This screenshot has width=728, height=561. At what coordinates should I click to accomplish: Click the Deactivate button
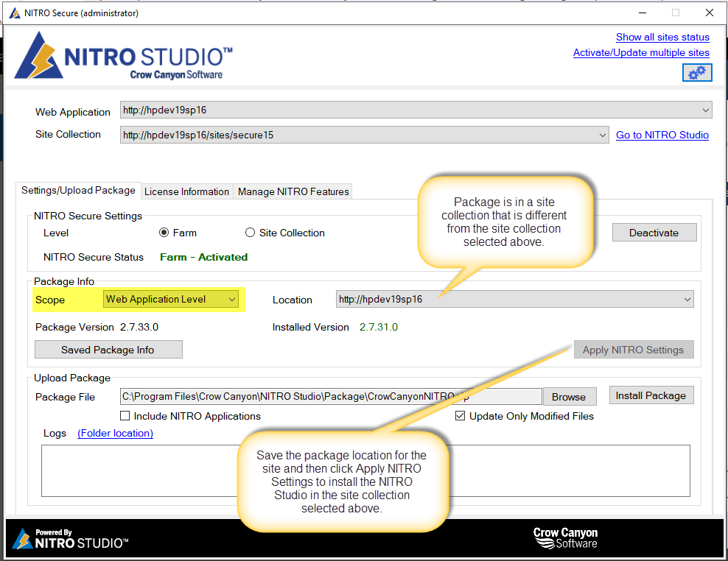pos(654,233)
